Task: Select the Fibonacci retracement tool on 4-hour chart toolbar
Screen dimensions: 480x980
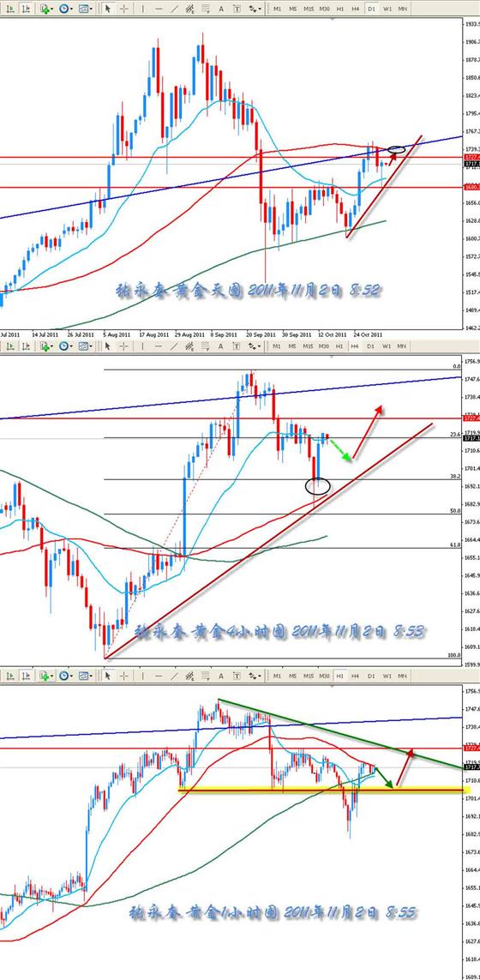Action: 206,346
